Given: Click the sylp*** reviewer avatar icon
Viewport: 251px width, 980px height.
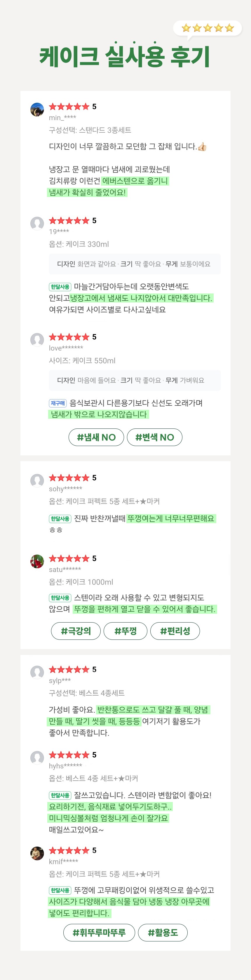Looking at the screenshot, I should [37, 672].
